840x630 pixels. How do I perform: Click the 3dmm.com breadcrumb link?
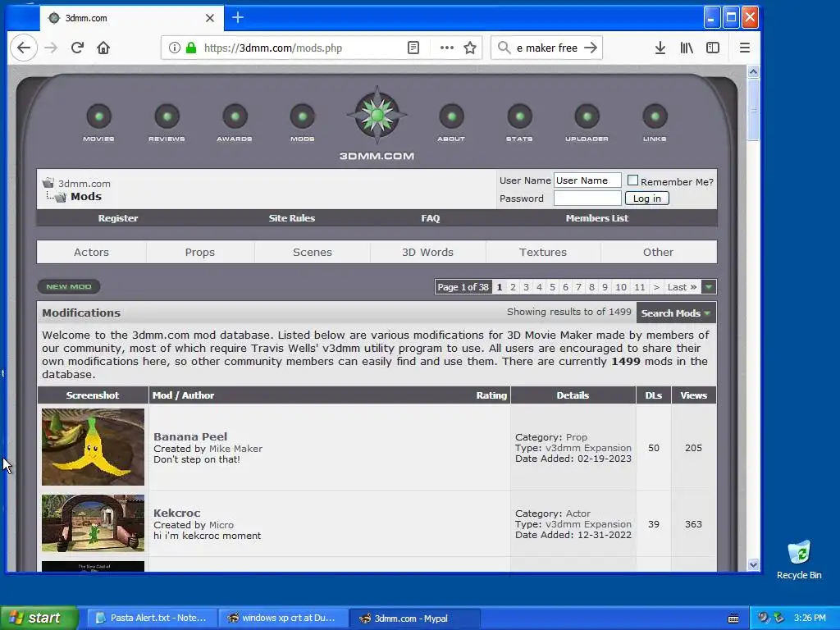click(x=84, y=183)
